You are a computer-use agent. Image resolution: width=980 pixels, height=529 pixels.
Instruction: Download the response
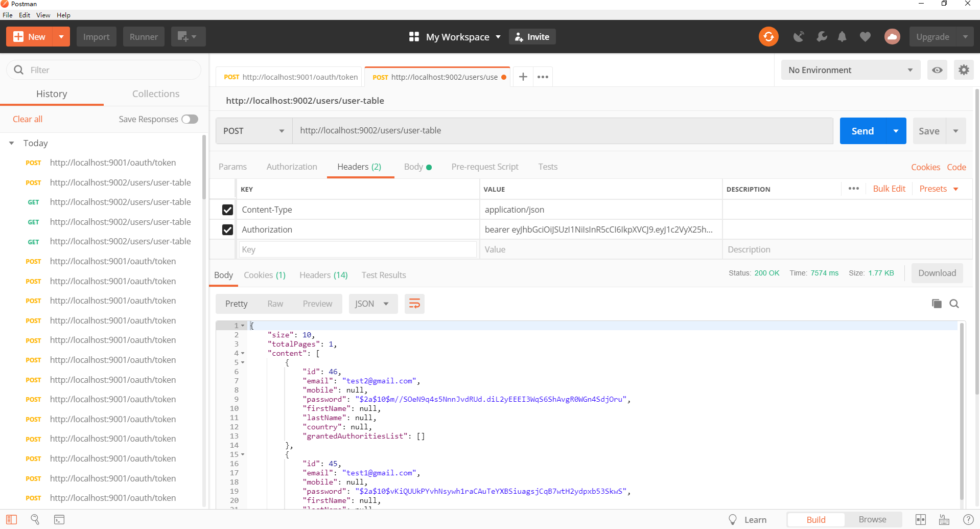pos(937,273)
